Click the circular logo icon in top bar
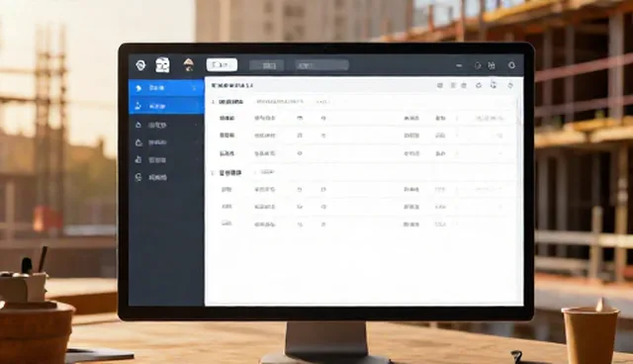Viewport: 633px width, 364px height. pyautogui.click(x=140, y=65)
